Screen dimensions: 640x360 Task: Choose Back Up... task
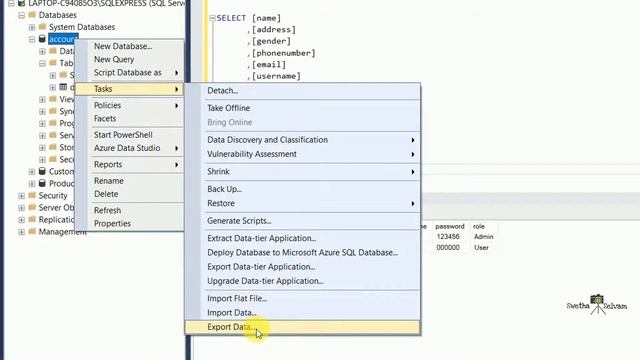(x=224, y=189)
